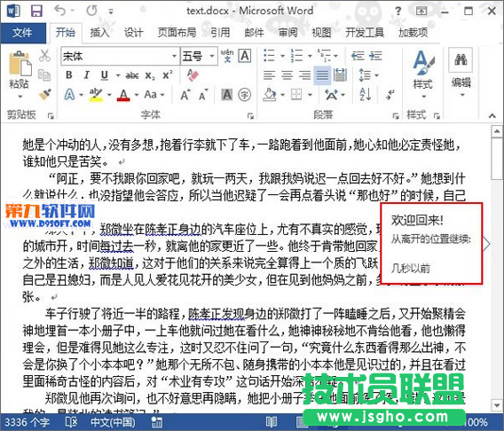This screenshot has height=431, width=504.
Task: Expand the Borders dropdown arrow
Action: coord(311,95)
